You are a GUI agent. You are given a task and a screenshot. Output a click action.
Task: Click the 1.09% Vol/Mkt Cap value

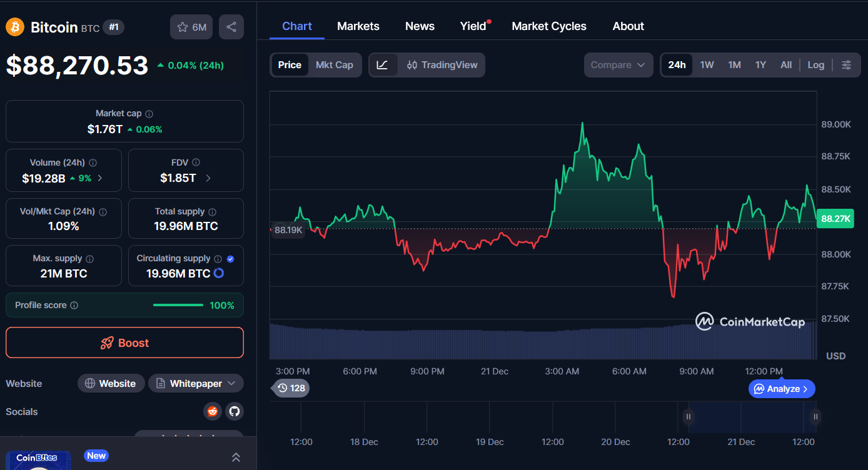(x=64, y=226)
